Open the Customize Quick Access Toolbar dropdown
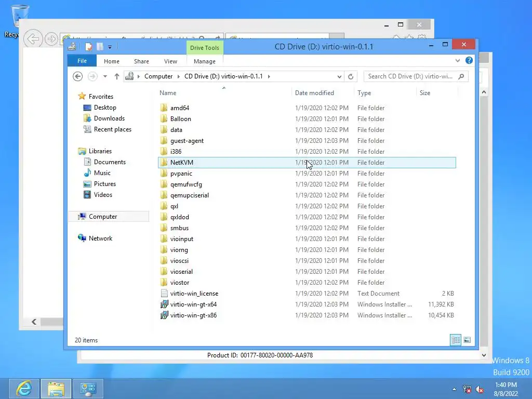The image size is (532, 399). (x=110, y=47)
